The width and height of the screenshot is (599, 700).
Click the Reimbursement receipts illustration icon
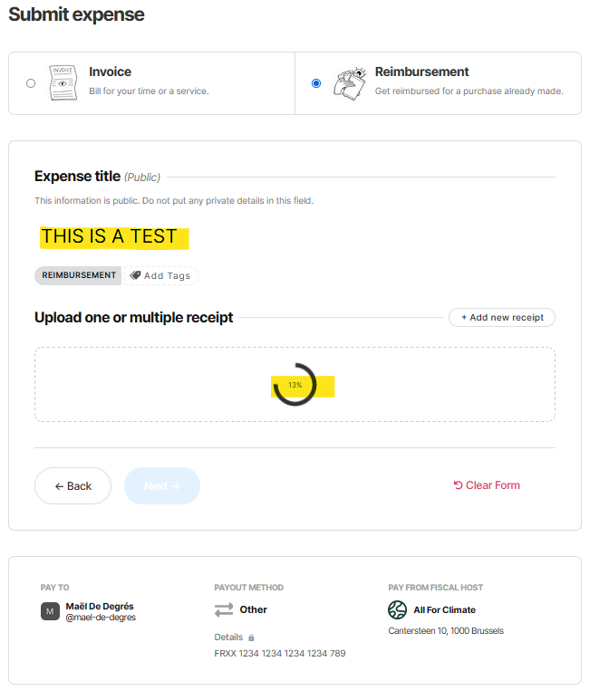click(349, 82)
